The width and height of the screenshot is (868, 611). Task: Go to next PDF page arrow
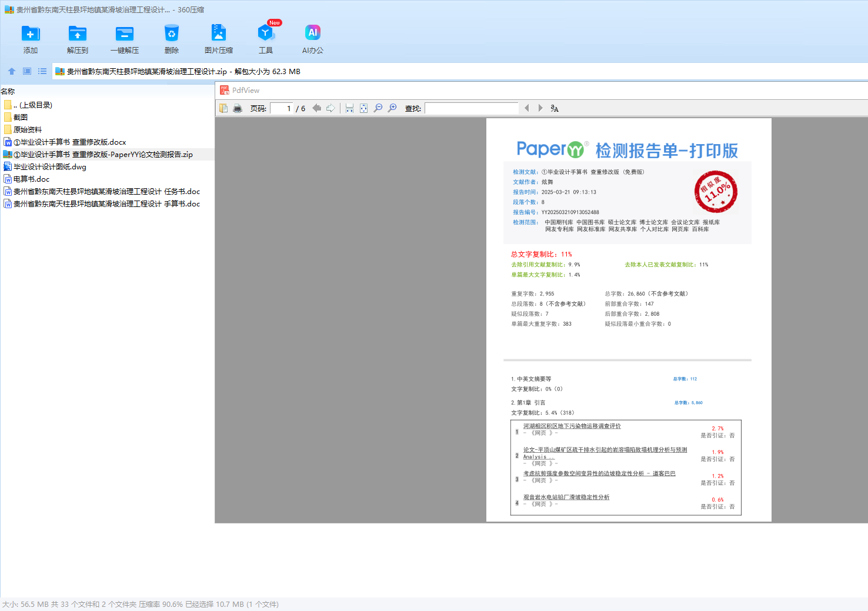(330, 108)
